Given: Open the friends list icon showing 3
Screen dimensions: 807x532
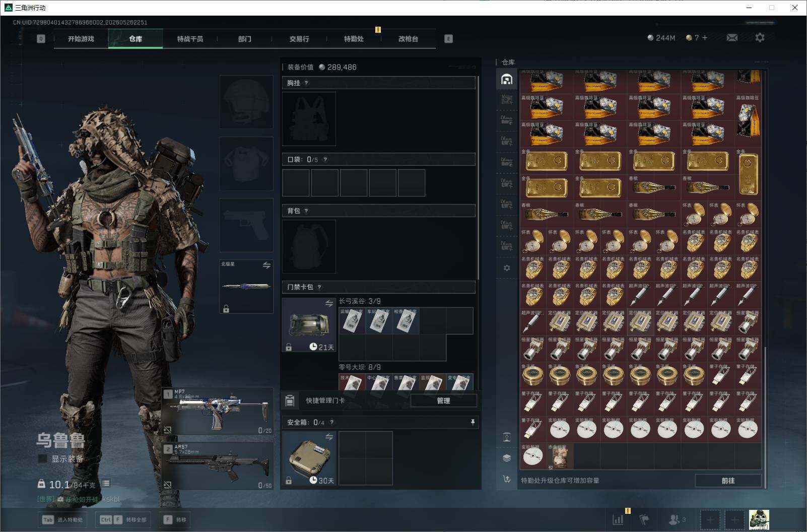Looking at the screenshot, I should click(677, 519).
